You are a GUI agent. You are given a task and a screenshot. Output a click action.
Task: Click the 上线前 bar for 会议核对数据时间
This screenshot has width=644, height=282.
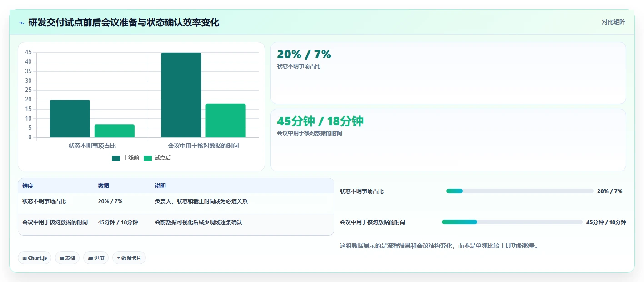coord(181,95)
